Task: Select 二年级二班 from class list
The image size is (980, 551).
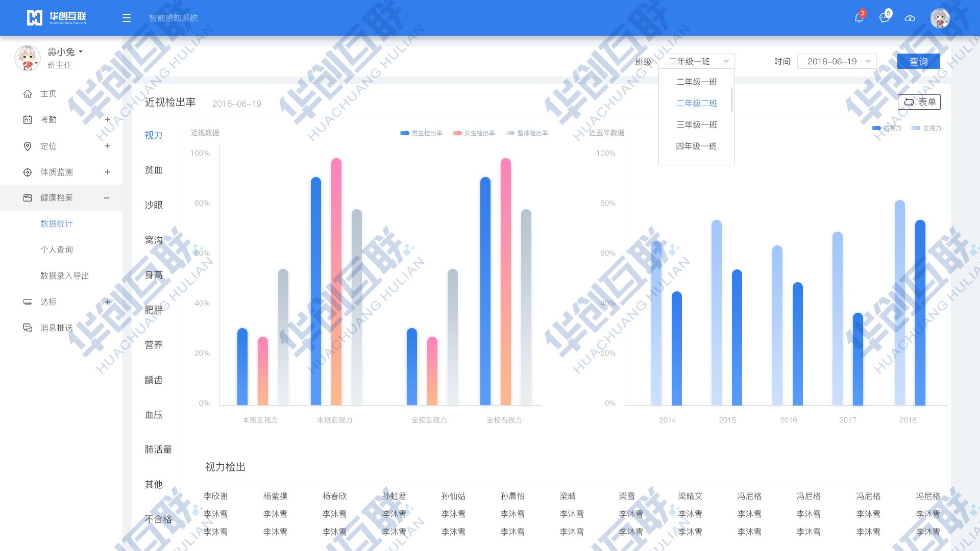Action: pyautogui.click(x=697, y=103)
